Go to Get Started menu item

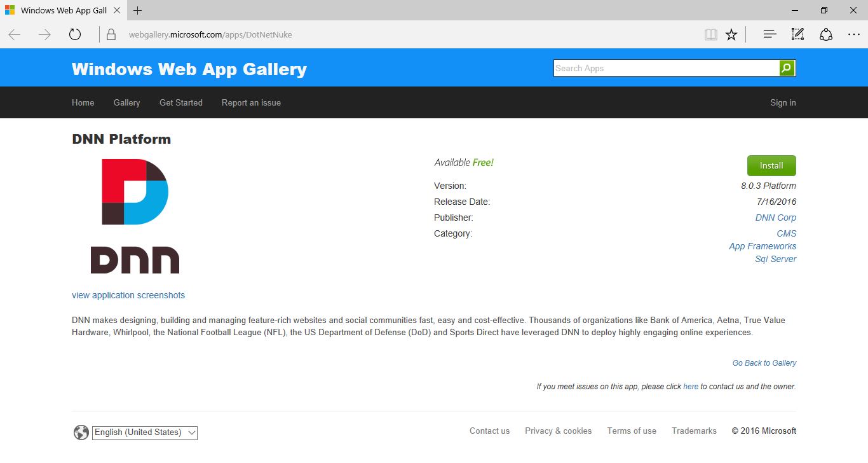point(180,102)
